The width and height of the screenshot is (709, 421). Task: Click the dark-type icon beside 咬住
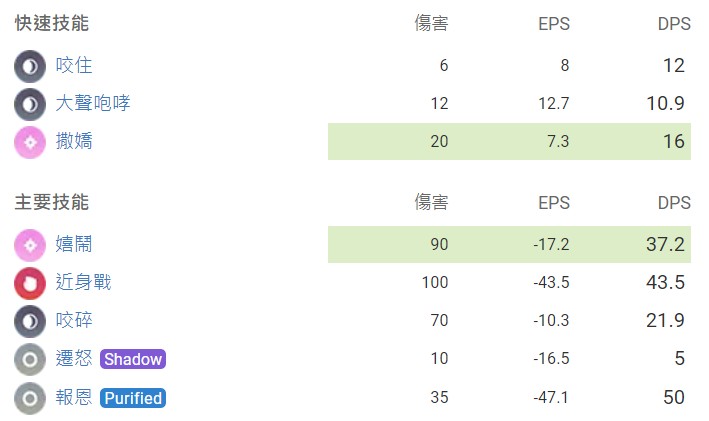tap(30, 66)
